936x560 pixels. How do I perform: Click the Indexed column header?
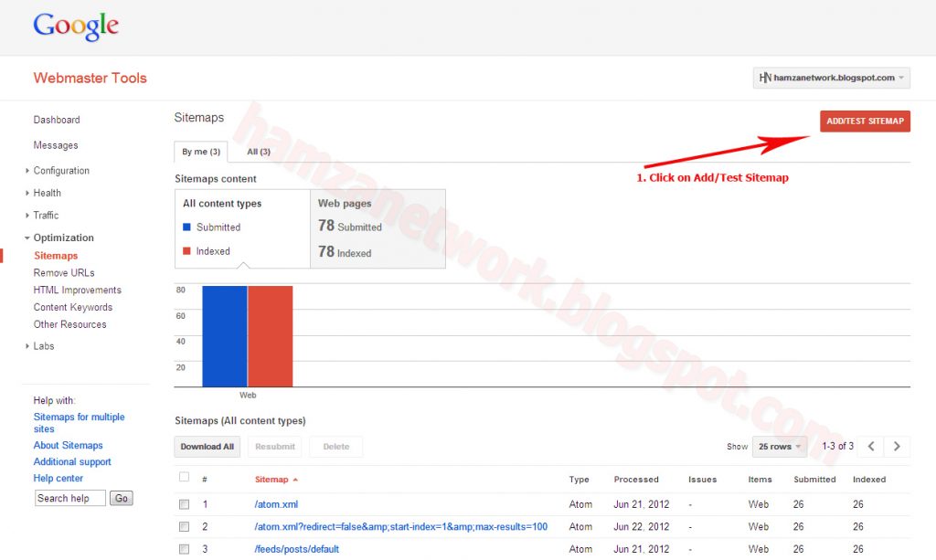tap(869, 480)
